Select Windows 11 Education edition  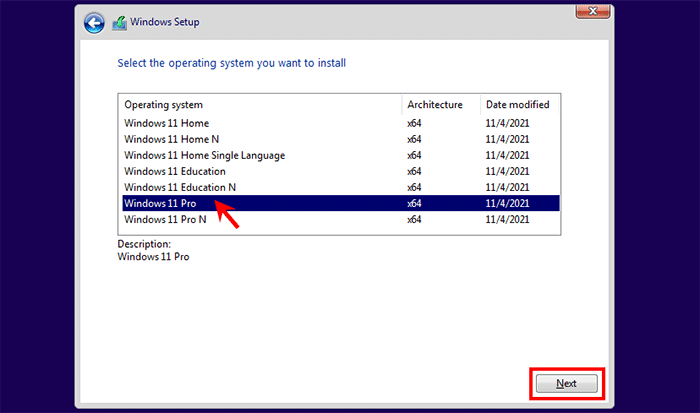click(x=341, y=171)
